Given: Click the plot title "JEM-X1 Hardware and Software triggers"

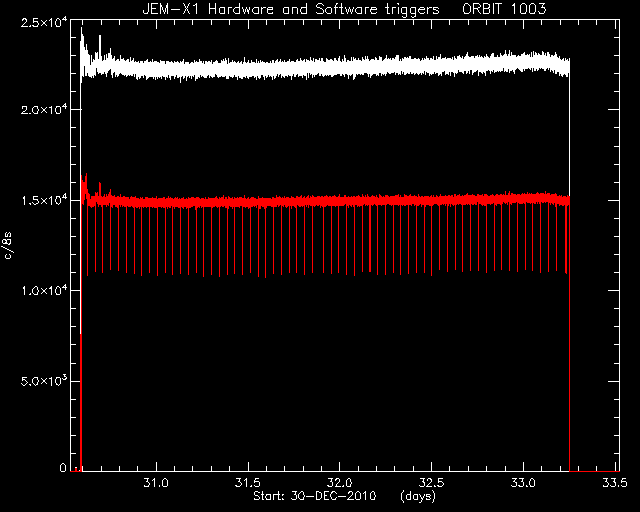Looking at the screenshot, I should pos(291,9).
